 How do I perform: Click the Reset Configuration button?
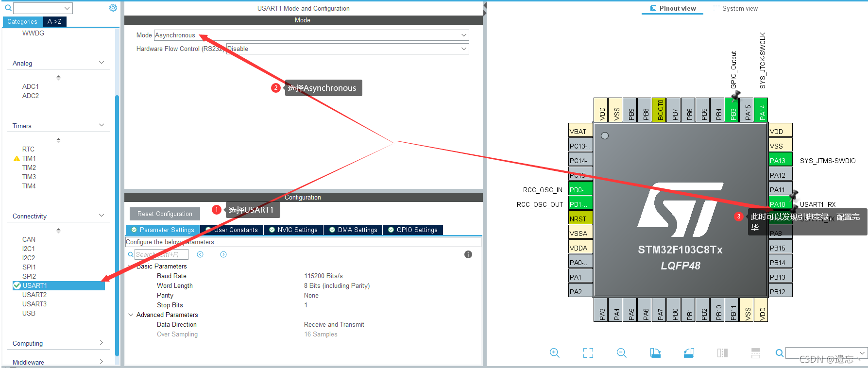[165, 214]
